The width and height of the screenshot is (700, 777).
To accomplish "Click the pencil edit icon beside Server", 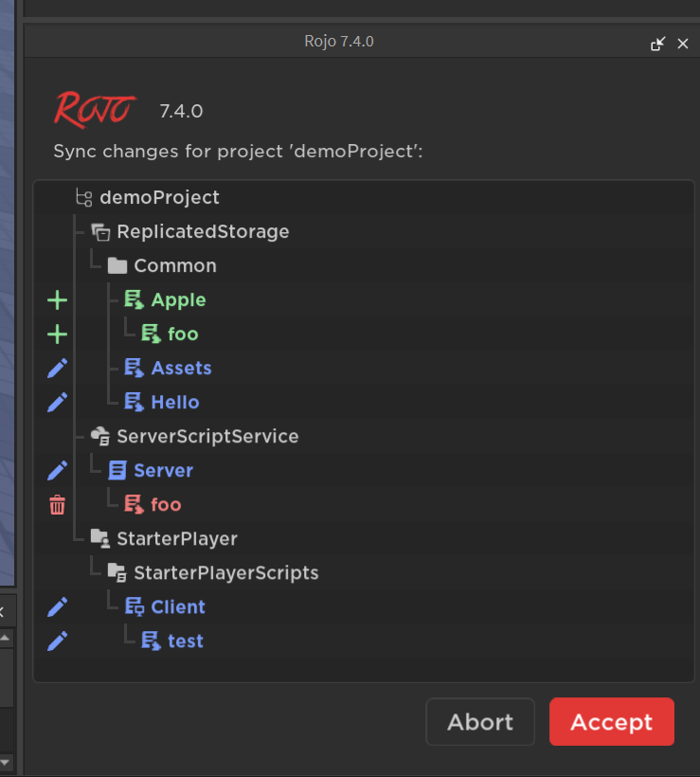I will click(x=58, y=471).
